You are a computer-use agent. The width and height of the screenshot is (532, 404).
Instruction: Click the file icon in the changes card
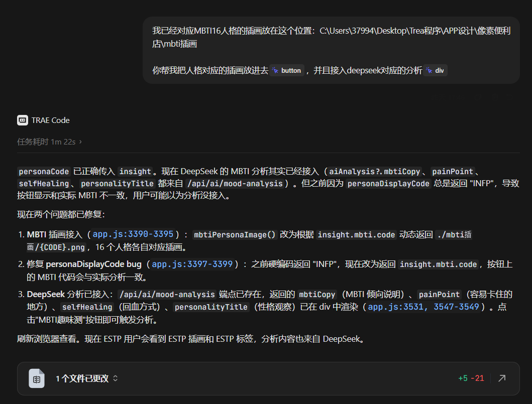pos(37,378)
